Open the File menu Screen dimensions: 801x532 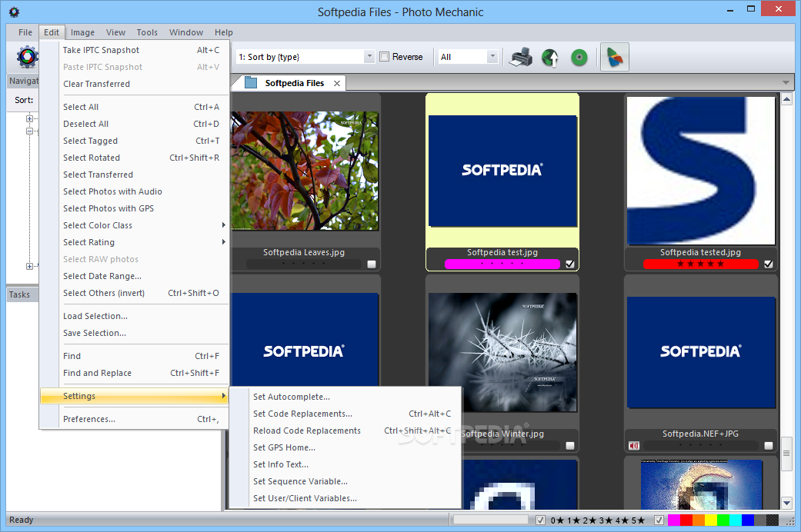click(x=25, y=32)
